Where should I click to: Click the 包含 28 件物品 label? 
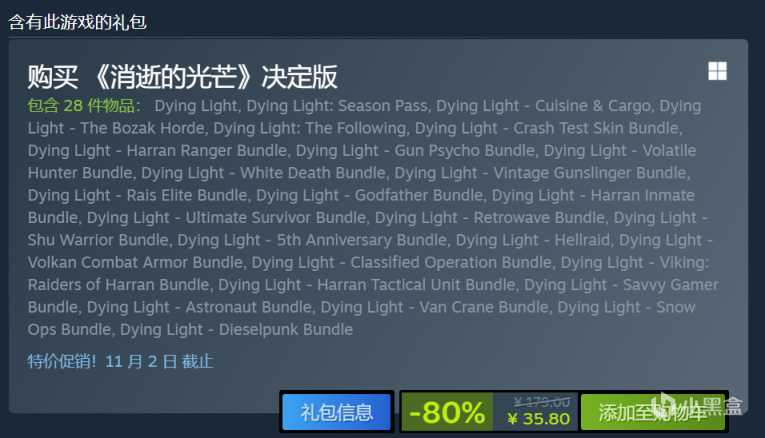click(x=84, y=106)
